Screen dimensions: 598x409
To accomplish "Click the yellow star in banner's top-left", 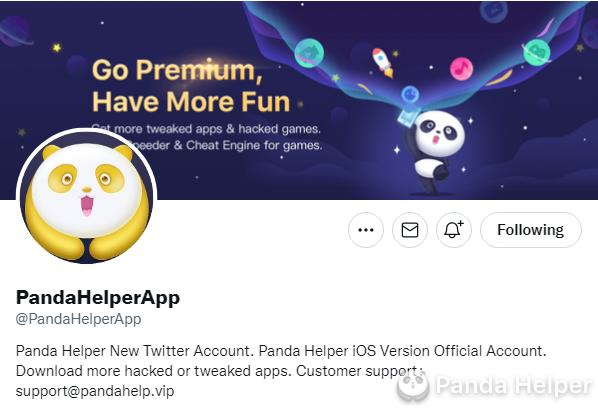I will (57, 48).
